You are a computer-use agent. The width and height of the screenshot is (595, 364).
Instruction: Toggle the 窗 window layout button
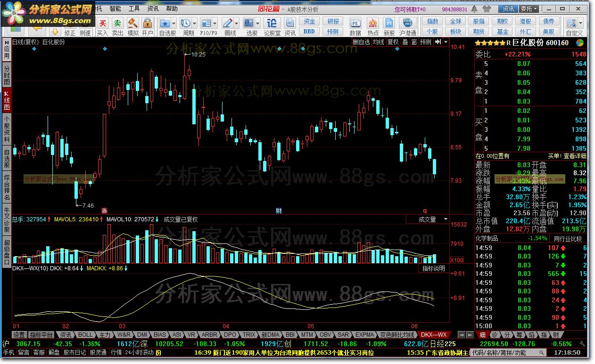pos(414,42)
